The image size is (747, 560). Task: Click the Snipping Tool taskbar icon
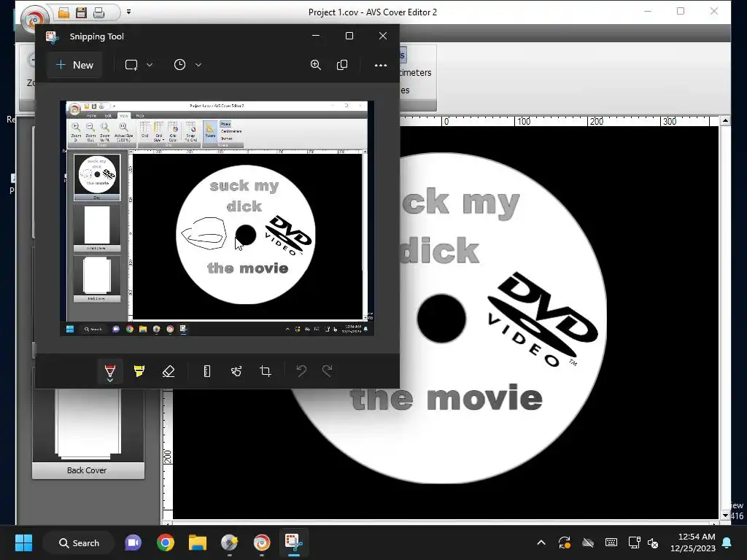(x=294, y=542)
